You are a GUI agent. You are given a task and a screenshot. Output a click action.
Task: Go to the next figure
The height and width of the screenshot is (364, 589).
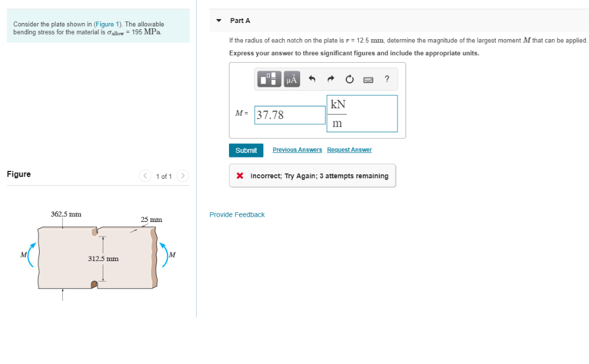(182, 175)
